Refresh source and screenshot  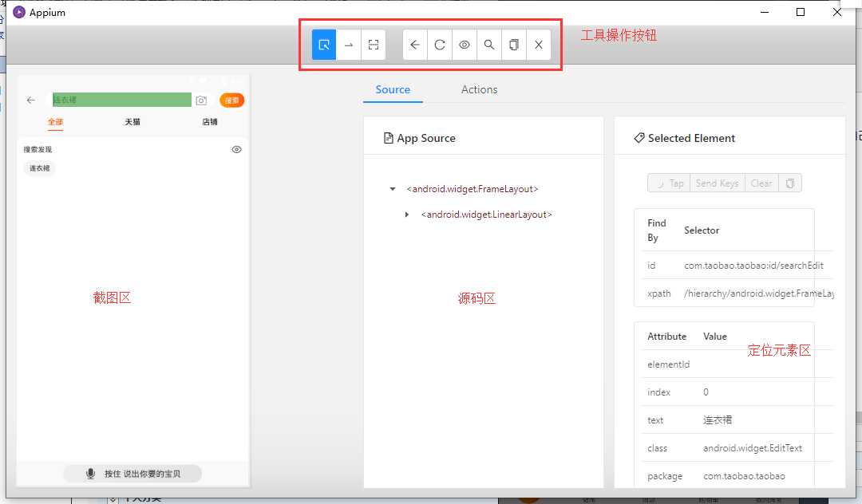[x=440, y=45]
